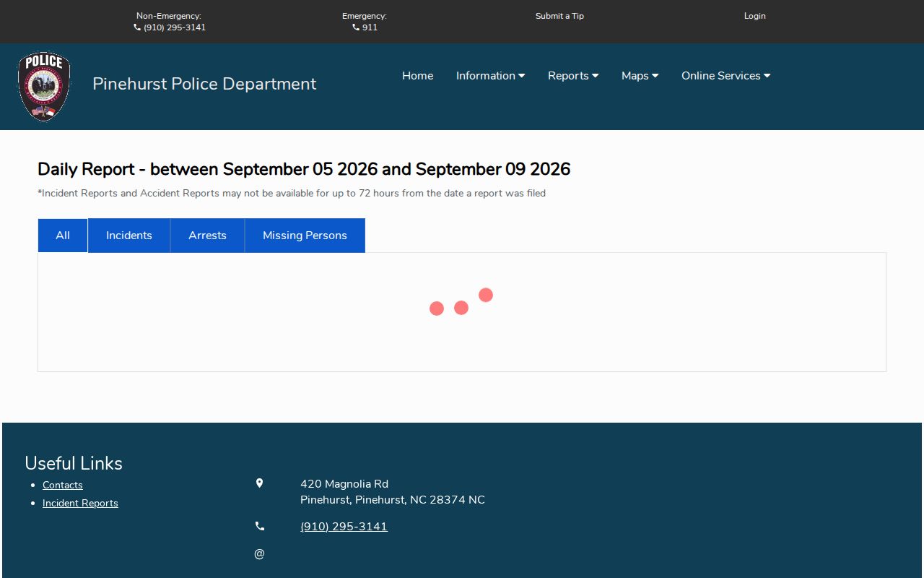Expand the Reports dropdown menu
Screen dimensions: 924x578
[573, 76]
